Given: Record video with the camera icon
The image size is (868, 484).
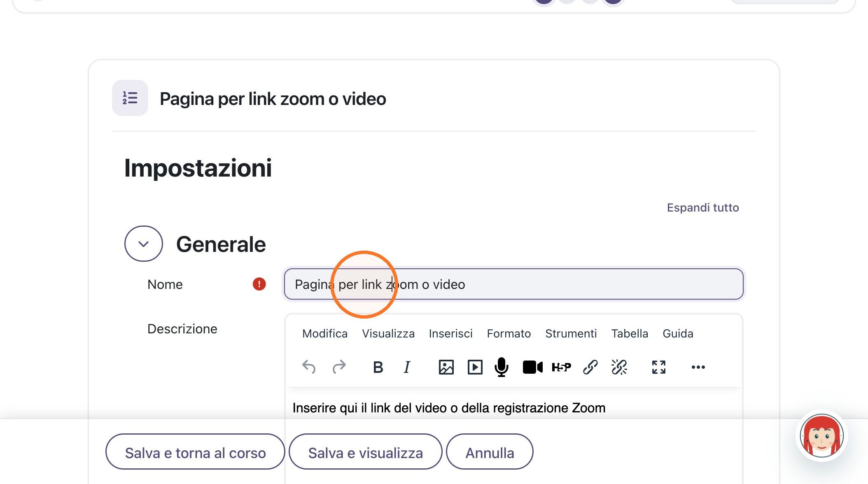Looking at the screenshot, I should coord(532,367).
